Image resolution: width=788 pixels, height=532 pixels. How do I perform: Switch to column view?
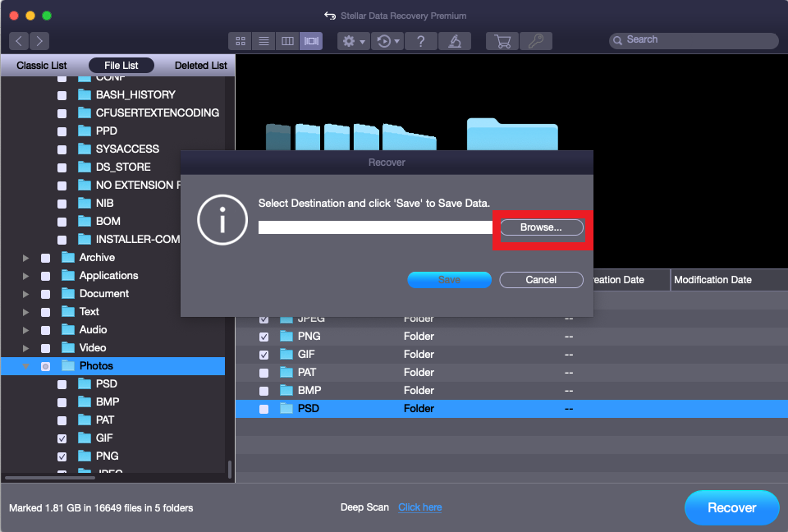pos(287,41)
